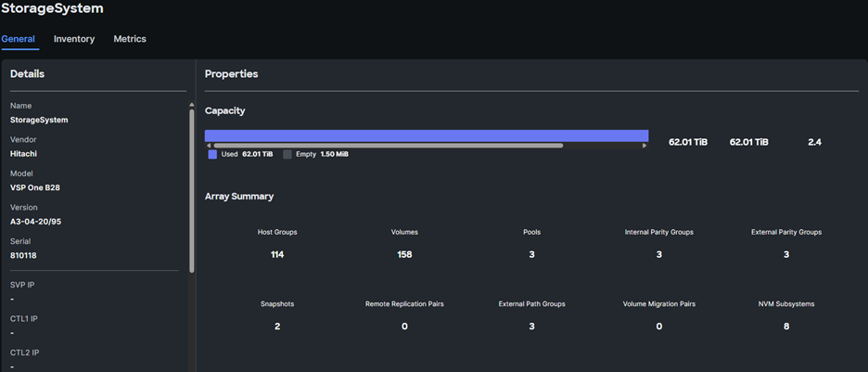Click the External Path Groups count
This screenshot has width=868, height=372.
pyautogui.click(x=531, y=326)
